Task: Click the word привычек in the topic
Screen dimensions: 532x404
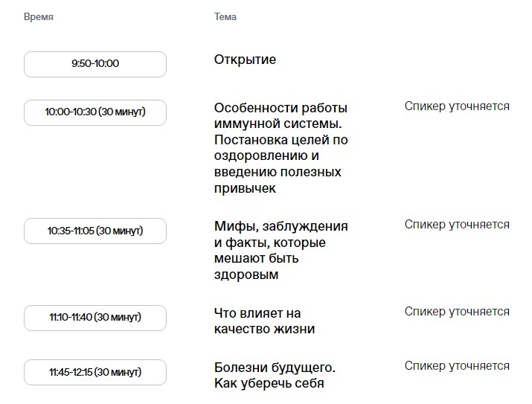Action: [245, 188]
